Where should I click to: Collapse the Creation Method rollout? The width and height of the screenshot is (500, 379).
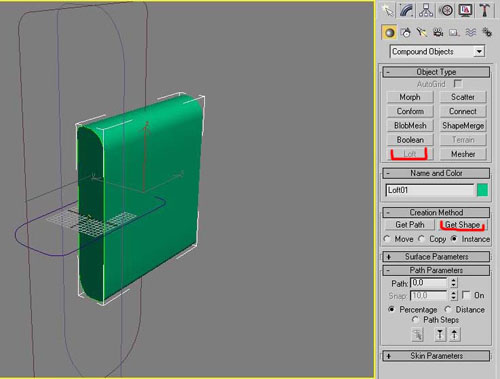click(x=436, y=212)
